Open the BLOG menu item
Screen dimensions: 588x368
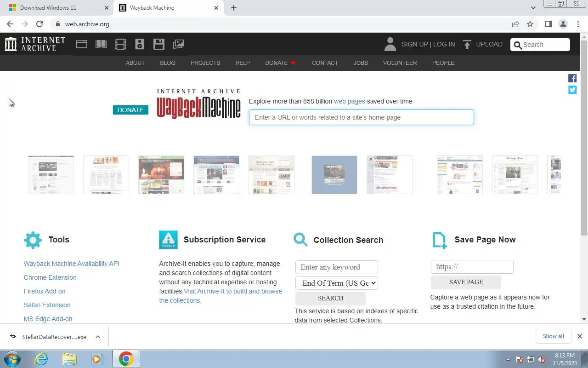click(168, 63)
